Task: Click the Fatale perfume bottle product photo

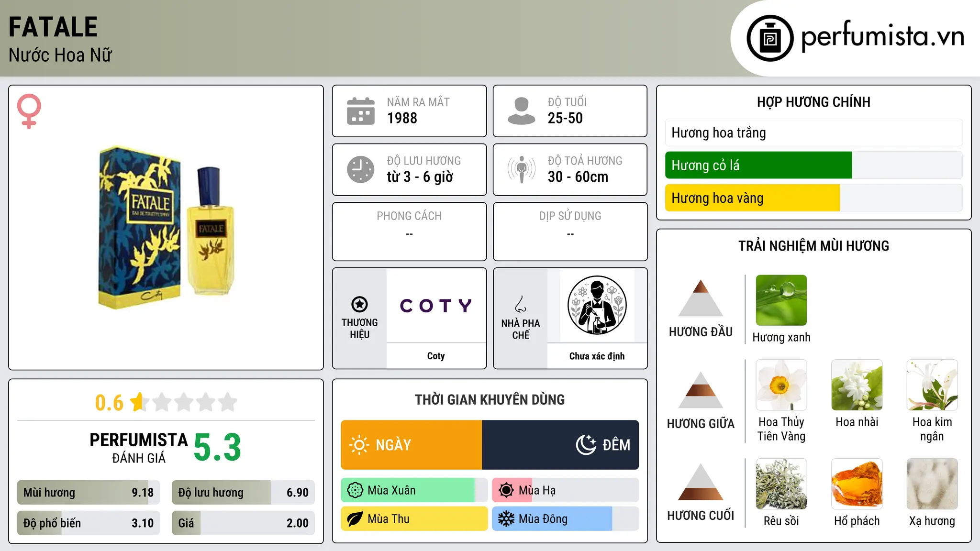Action: pyautogui.click(x=166, y=228)
